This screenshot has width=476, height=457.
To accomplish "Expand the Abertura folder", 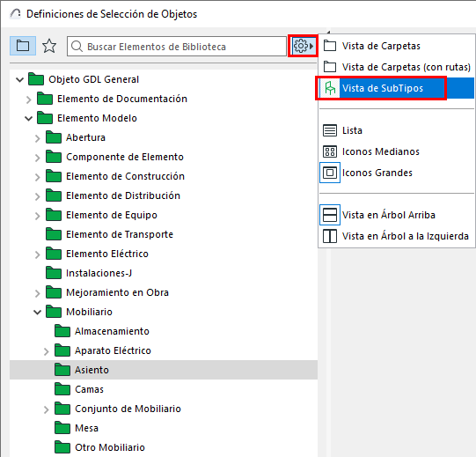I will (37, 138).
